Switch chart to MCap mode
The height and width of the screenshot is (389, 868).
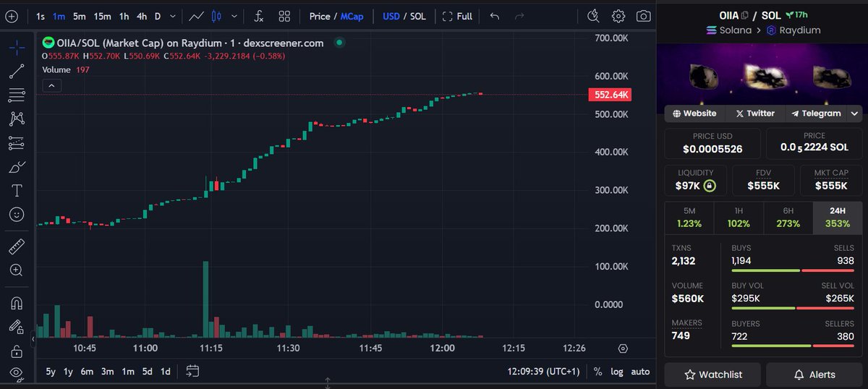click(352, 16)
